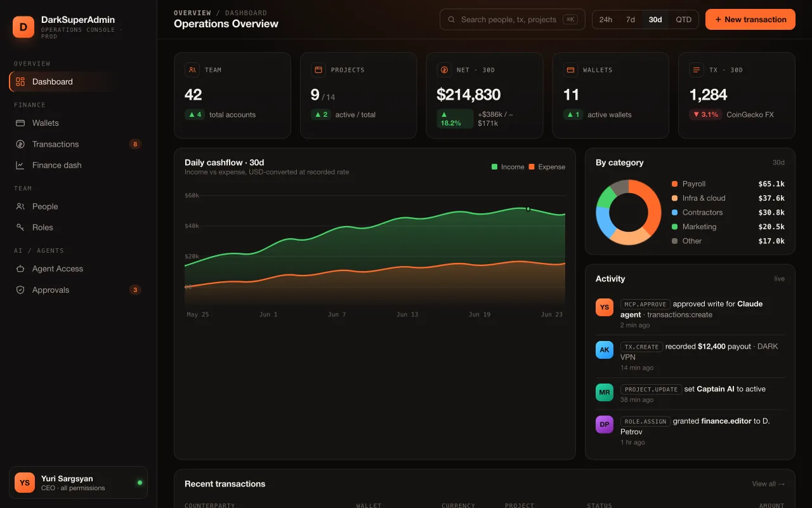Select the QTD time range
Screen dimensions: 812x508
tap(683, 20)
